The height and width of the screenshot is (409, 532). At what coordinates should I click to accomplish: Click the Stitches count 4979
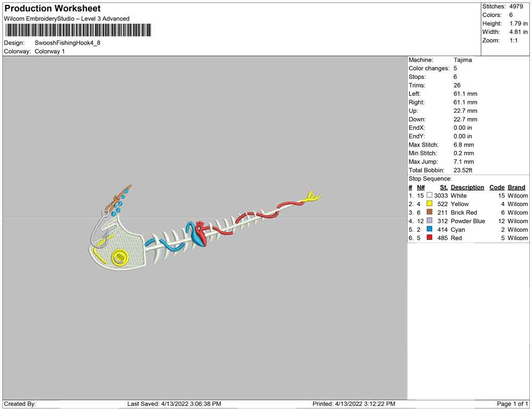516,6
